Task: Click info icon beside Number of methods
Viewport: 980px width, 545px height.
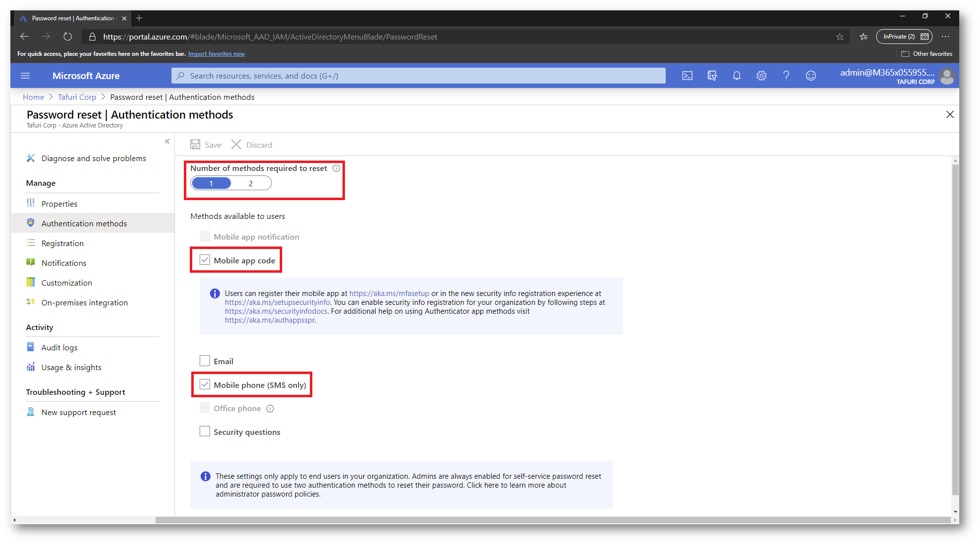Action: tap(336, 168)
